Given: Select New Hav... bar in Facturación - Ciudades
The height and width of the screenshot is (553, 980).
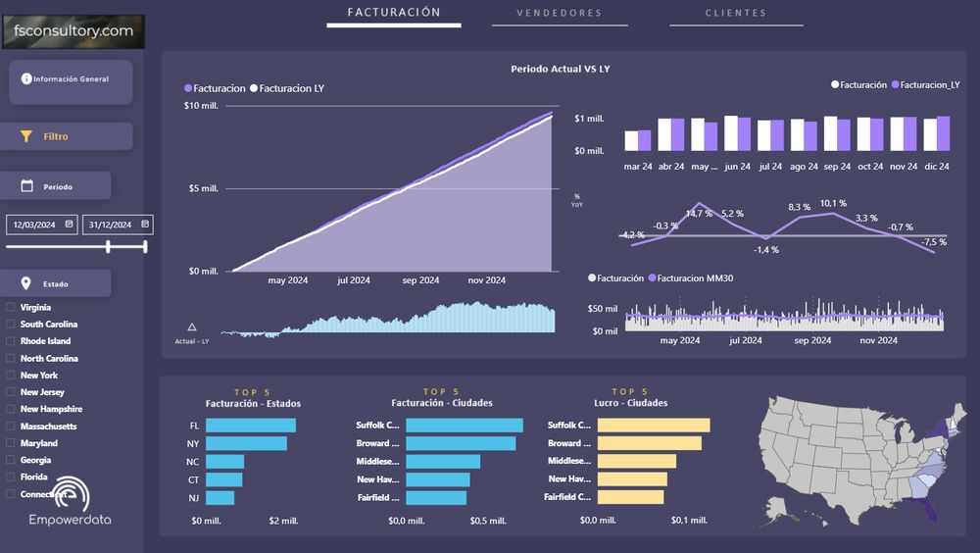Looking at the screenshot, I should [437, 479].
